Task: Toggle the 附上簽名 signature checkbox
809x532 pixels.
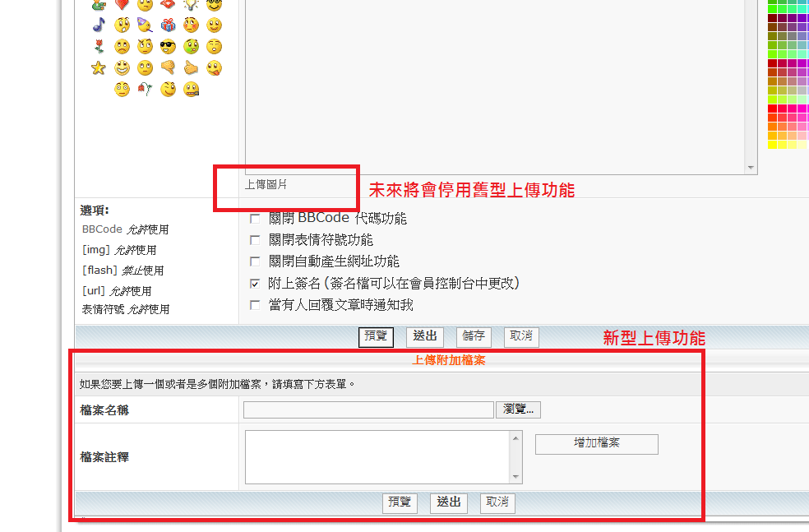Action: [x=255, y=284]
